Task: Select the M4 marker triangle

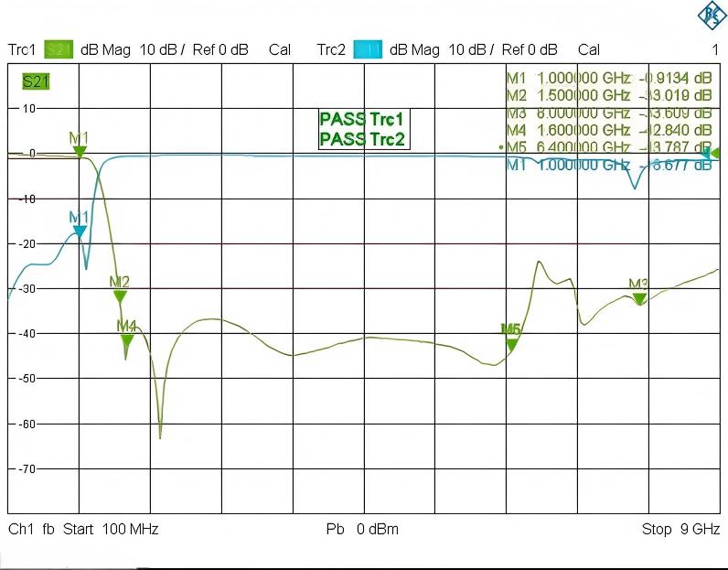Action: click(127, 340)
